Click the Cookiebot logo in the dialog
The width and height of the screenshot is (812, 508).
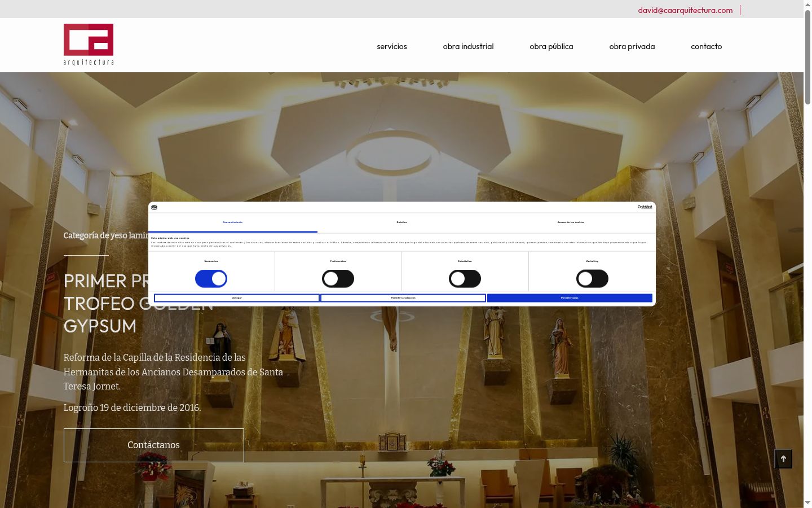pyautogui.click(x=645, y=207)
